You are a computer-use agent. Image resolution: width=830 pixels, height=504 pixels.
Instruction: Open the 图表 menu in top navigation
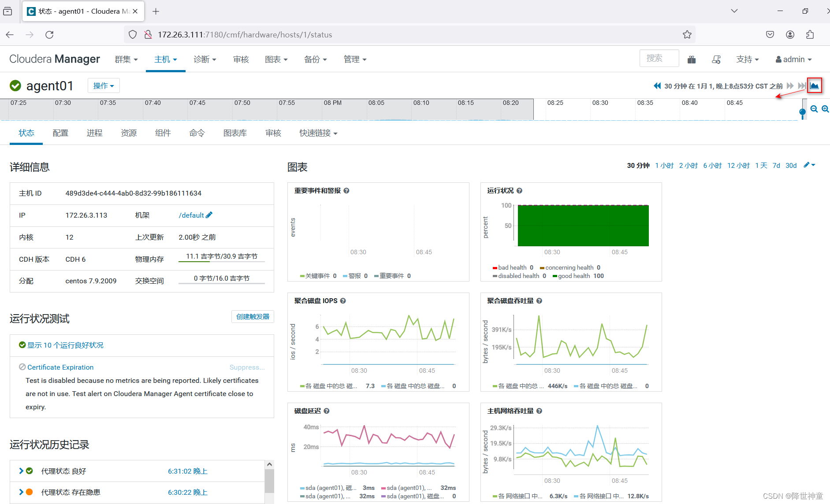pyautogui.click(x=276, y=59)
